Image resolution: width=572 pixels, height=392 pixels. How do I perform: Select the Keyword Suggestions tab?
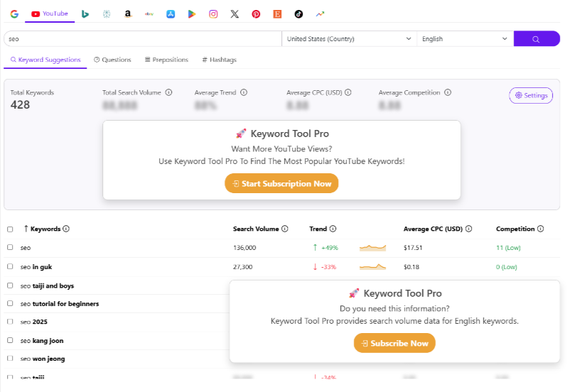coord(45,60)
